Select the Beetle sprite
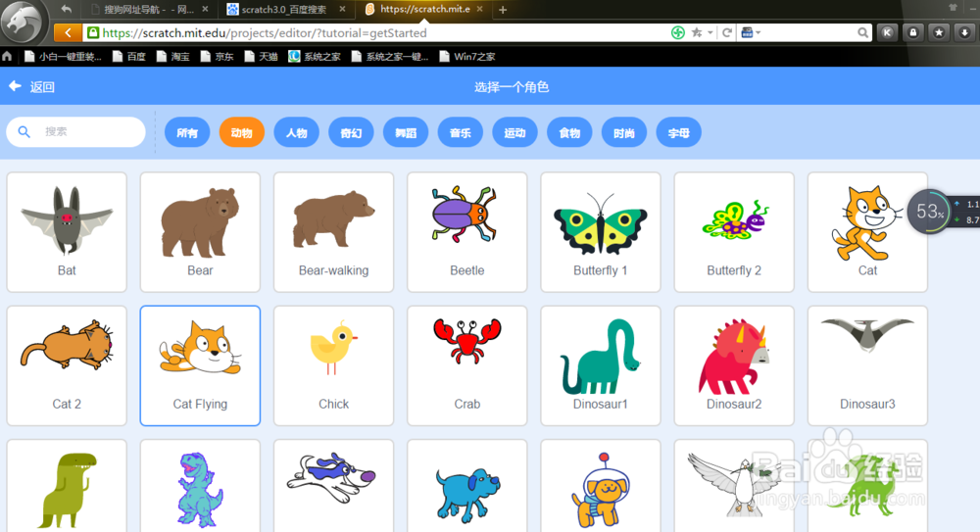 [466, 232]
